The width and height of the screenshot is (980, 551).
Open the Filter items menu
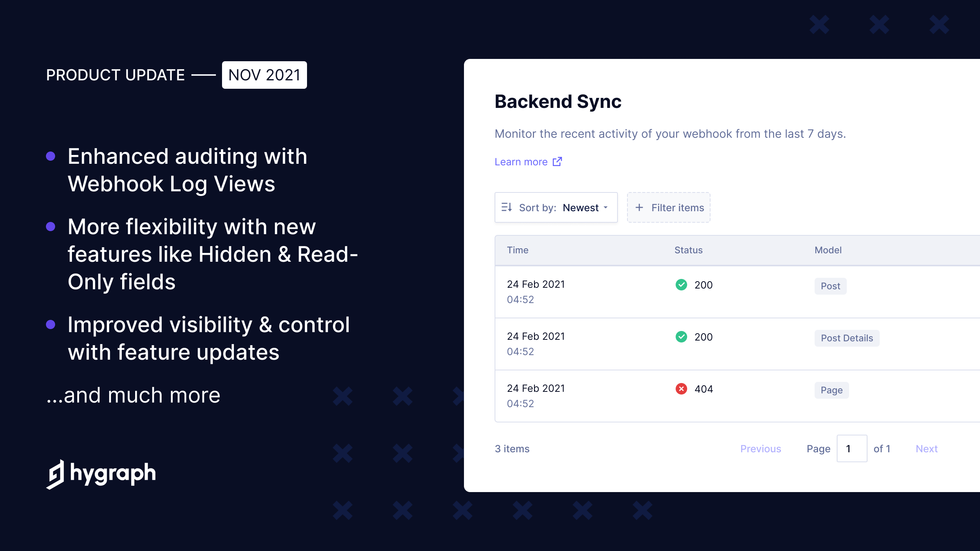668,207
